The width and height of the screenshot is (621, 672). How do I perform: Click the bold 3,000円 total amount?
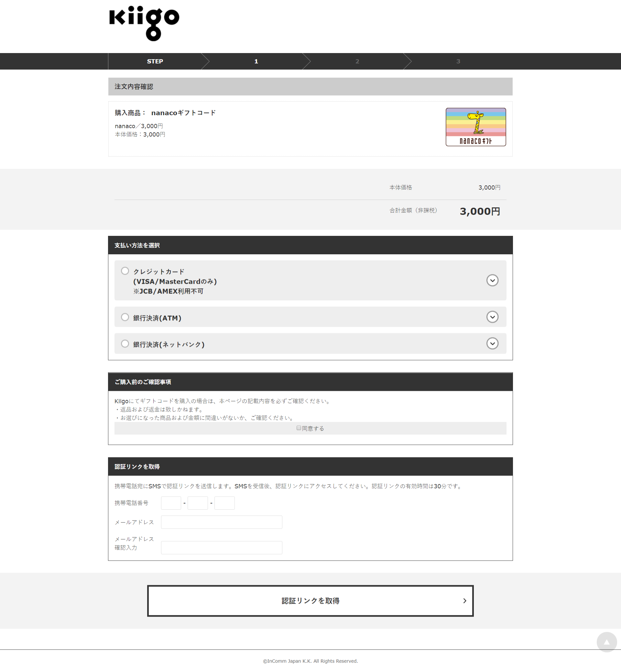480,212
